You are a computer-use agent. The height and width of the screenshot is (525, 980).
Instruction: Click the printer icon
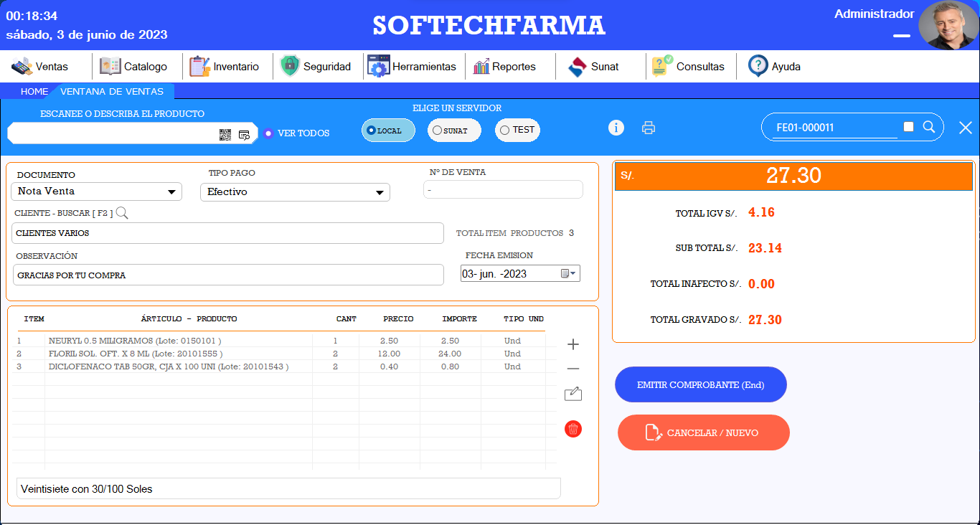(649, 128)
